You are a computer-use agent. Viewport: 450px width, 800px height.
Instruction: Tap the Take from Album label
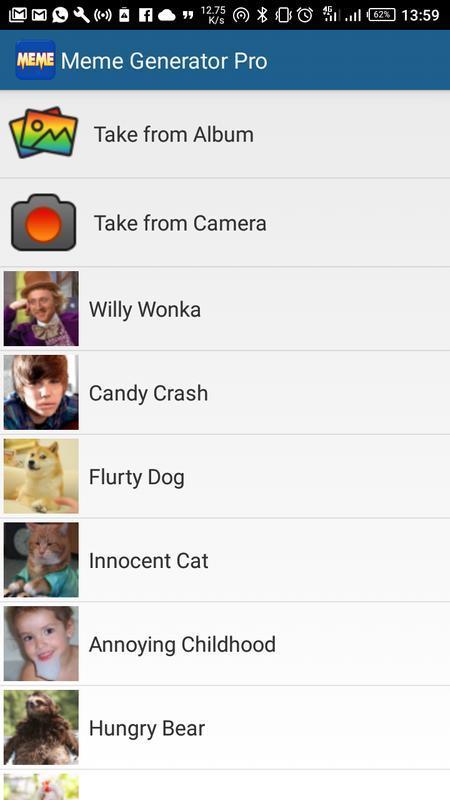(173, 135)
